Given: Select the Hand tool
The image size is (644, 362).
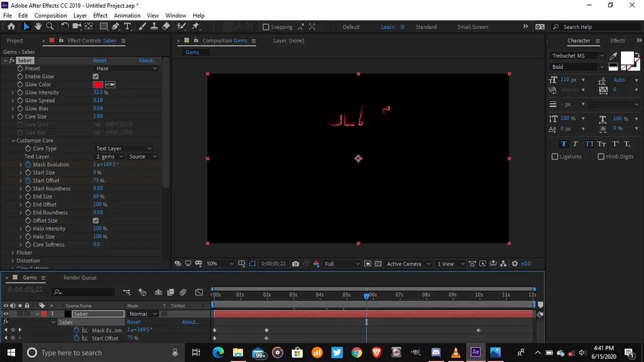Looking at the screenshot, I should click(38, 27).
